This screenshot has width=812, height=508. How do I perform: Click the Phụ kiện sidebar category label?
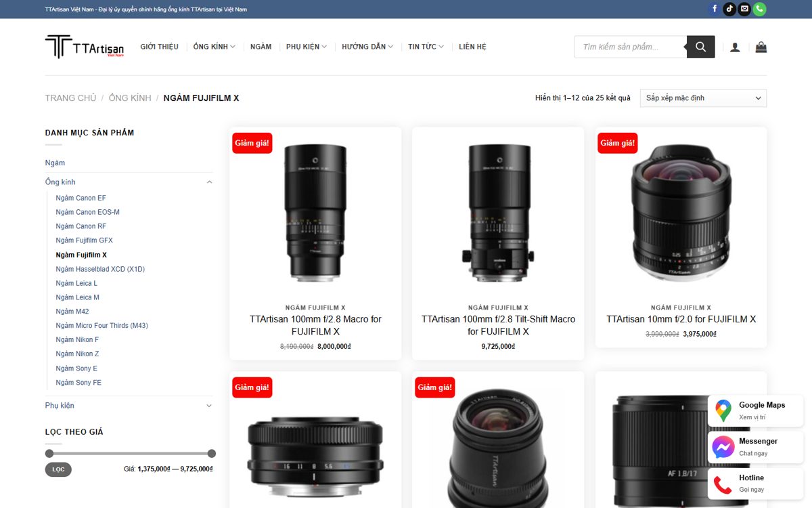(x=60, y=406)
